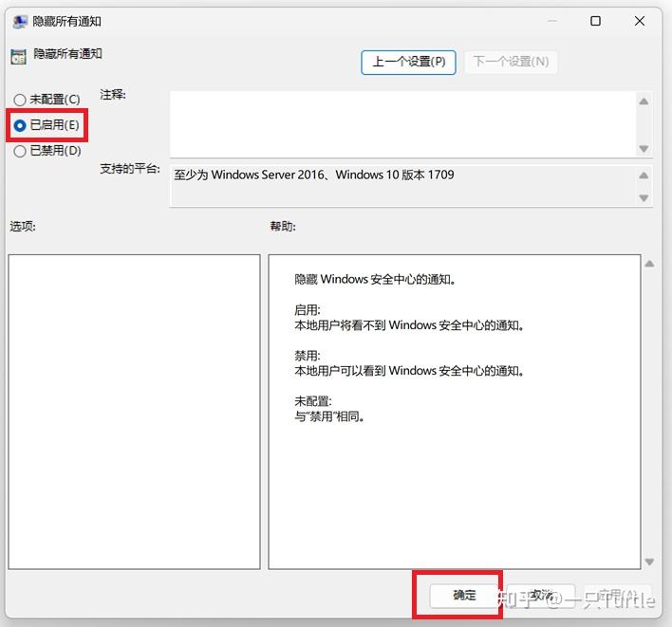Click down arrow in 支持的平台 box
Image resolution: width=672 pixels, height=627 pixels.
644,197
